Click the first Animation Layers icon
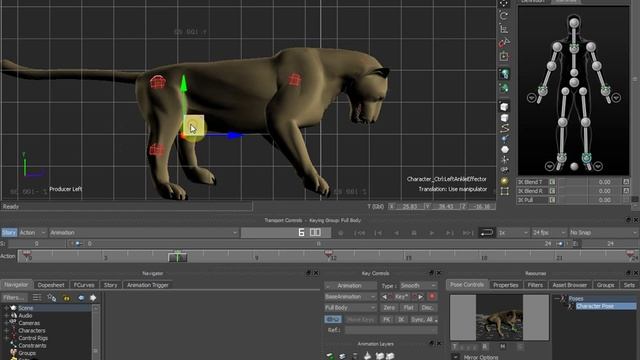Screen dimensions: 640x360 330,356
